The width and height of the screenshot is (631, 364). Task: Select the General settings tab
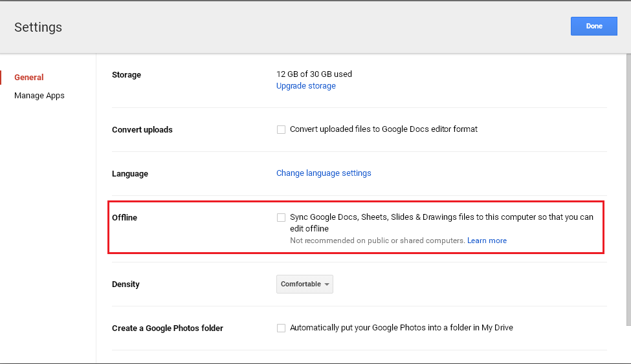[29, 78]
